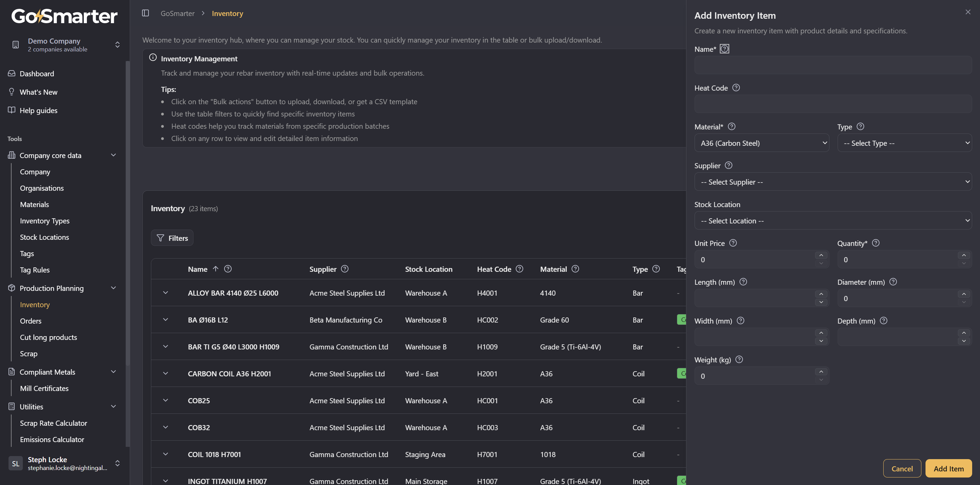Click the Weight (kg) help icon
This screenshot has width=980, height=485.
(x=739, y=359)
